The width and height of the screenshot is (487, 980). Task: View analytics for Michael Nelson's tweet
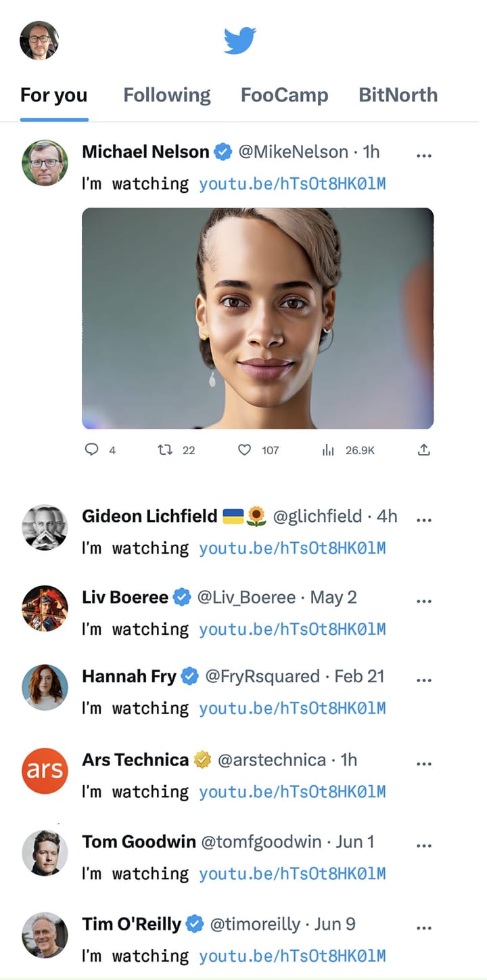click(329, 449)
